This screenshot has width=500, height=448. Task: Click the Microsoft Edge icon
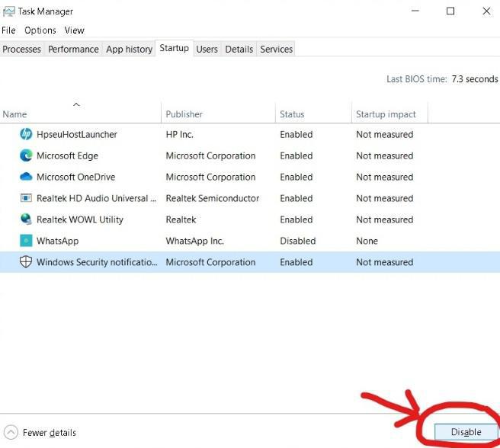26,155
